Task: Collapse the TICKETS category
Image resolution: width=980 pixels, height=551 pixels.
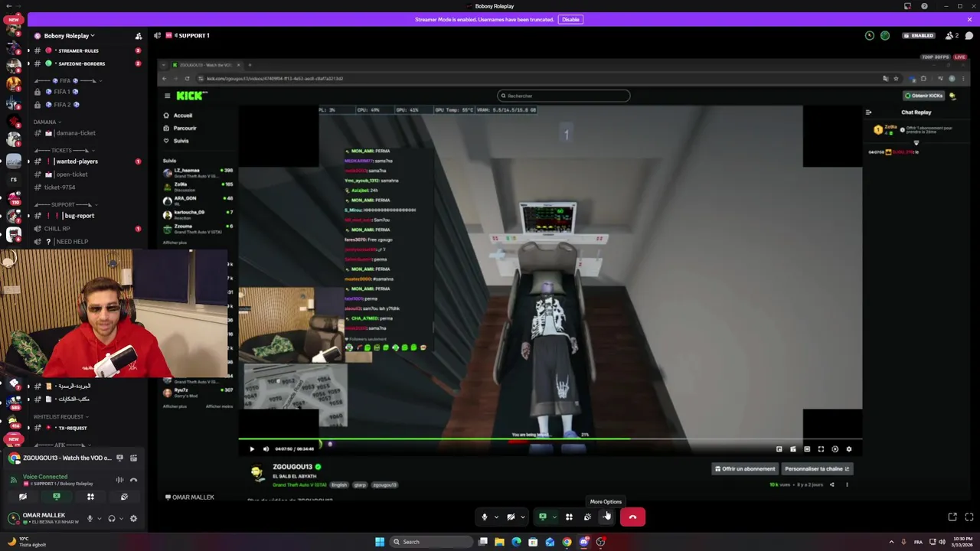Action: click(65, 150)
